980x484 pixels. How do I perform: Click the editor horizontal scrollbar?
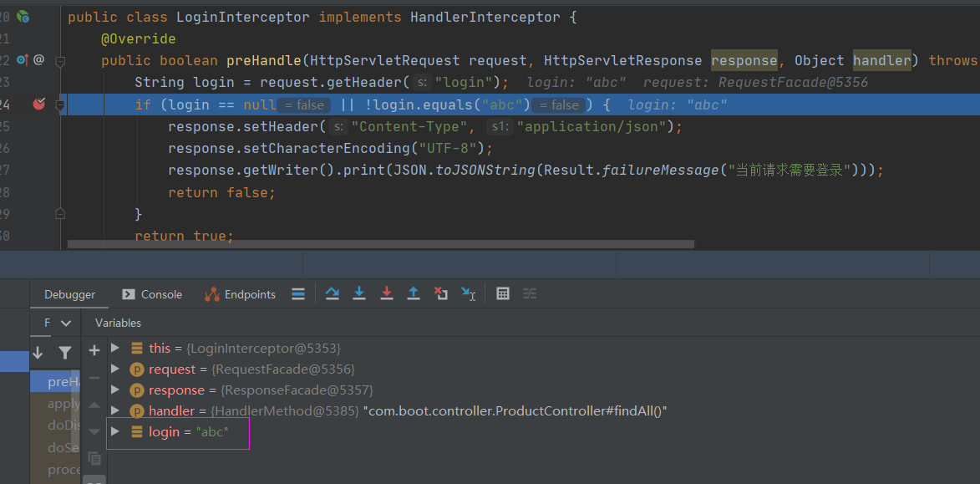pos(376,244)
